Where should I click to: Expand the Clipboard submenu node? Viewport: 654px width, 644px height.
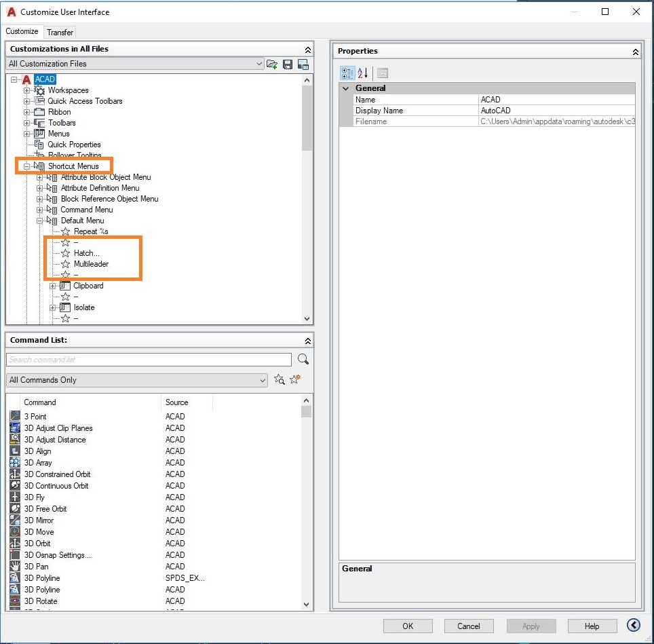point(52,286)
